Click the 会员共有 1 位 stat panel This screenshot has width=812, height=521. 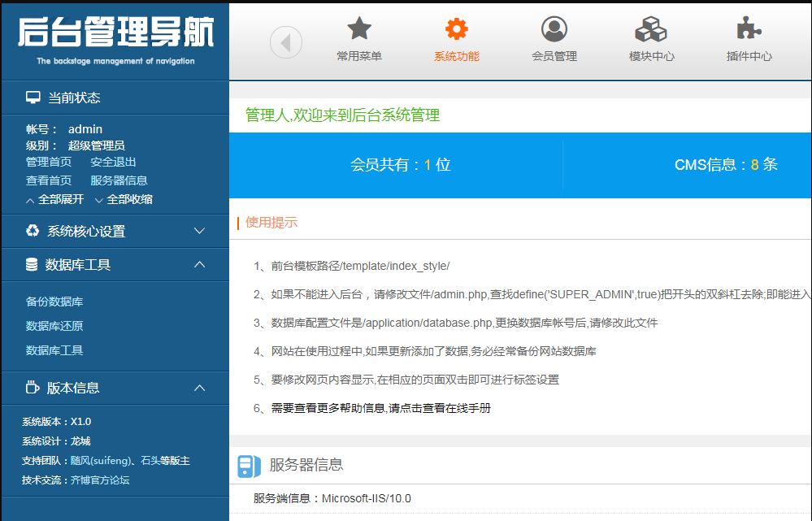(396, 165)
